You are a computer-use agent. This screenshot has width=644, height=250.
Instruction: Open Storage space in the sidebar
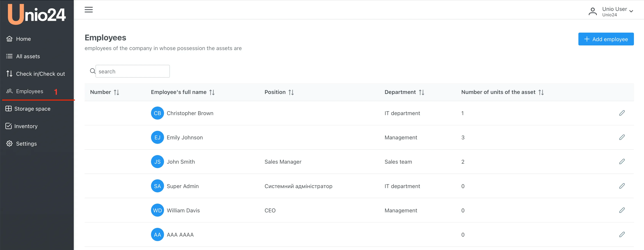(32, 109)
